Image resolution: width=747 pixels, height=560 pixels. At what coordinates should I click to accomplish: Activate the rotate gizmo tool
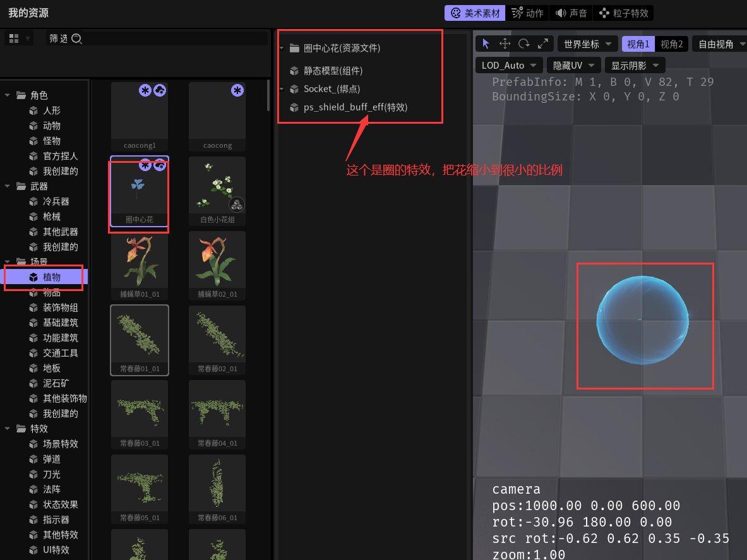(x=524, y=44)
